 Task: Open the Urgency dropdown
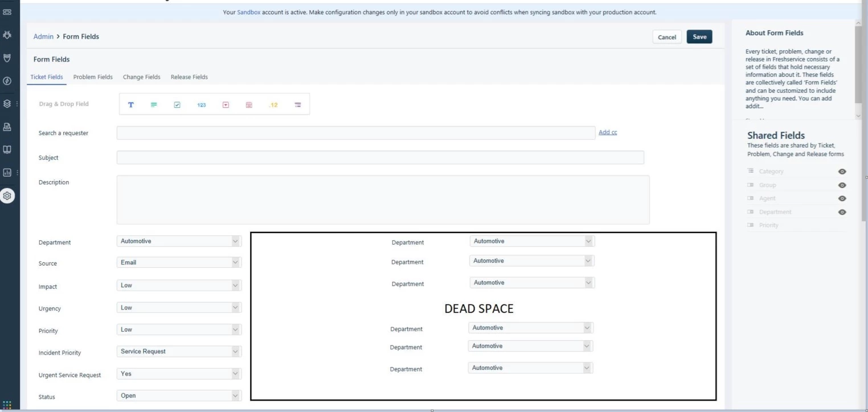[x=179, y=308]
